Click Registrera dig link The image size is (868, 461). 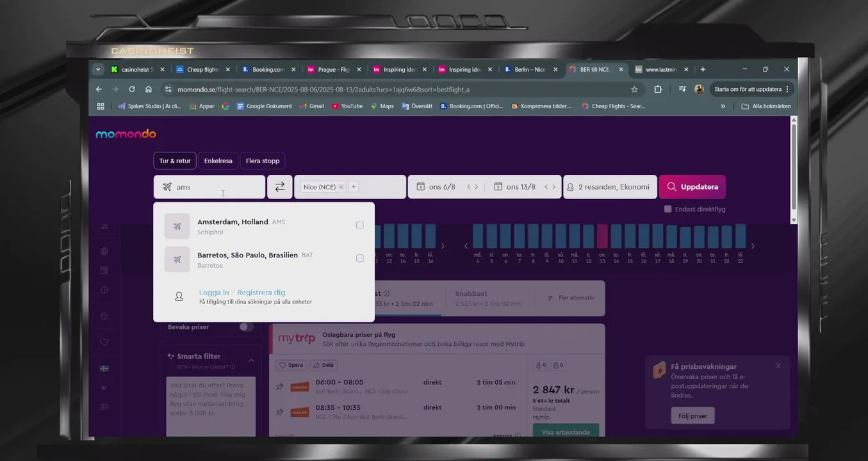coord(261,293)
